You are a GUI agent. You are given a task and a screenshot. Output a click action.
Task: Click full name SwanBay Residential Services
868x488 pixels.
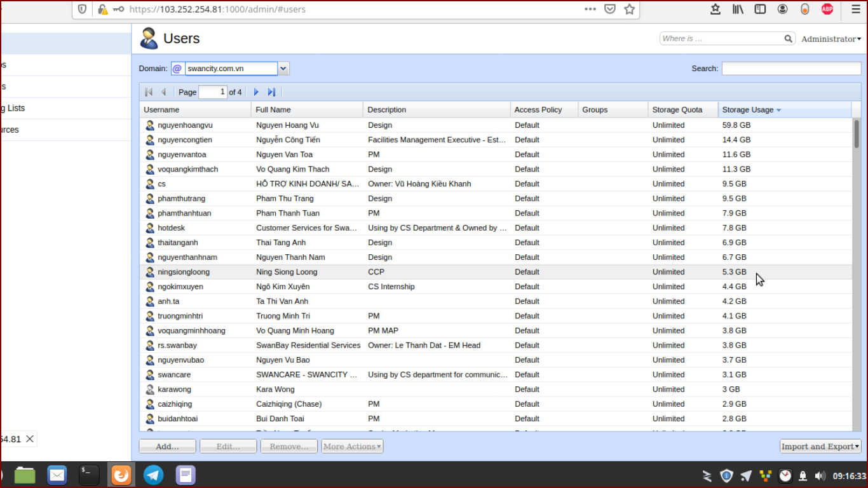point(308,345)
